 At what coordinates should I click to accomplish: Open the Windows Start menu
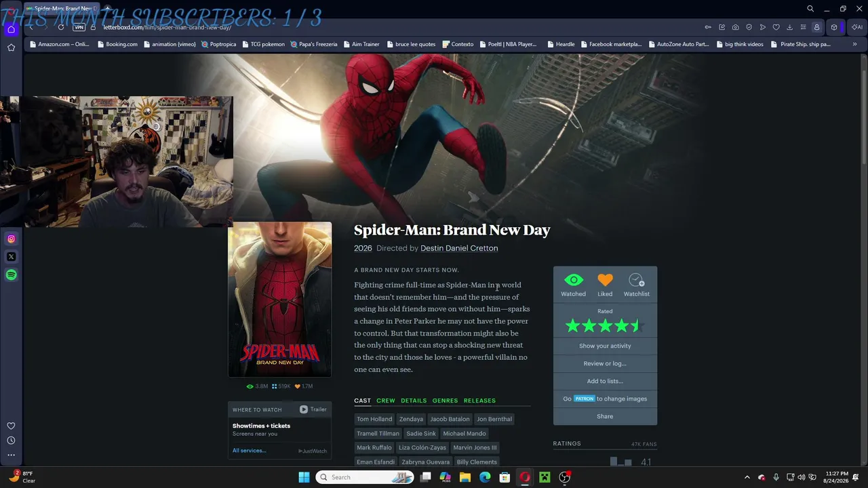tap(304, 477)
